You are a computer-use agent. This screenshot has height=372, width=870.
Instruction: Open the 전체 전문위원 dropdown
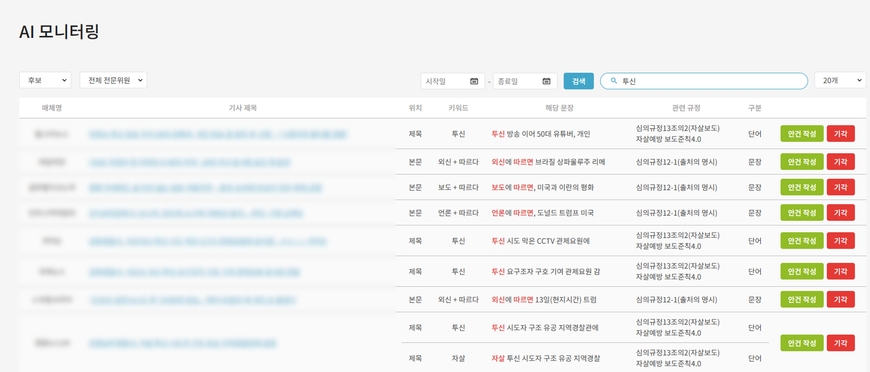pyautogui.click(x=113, y=81)
